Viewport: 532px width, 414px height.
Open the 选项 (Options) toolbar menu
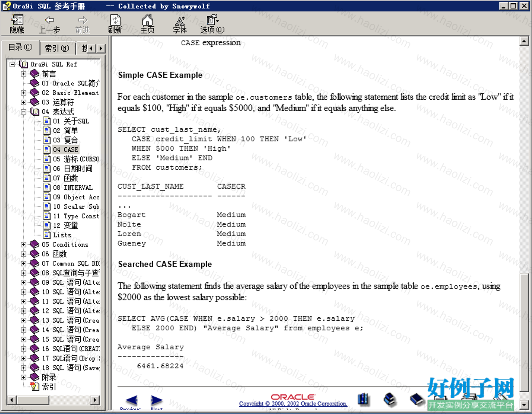tap(212, 24)
